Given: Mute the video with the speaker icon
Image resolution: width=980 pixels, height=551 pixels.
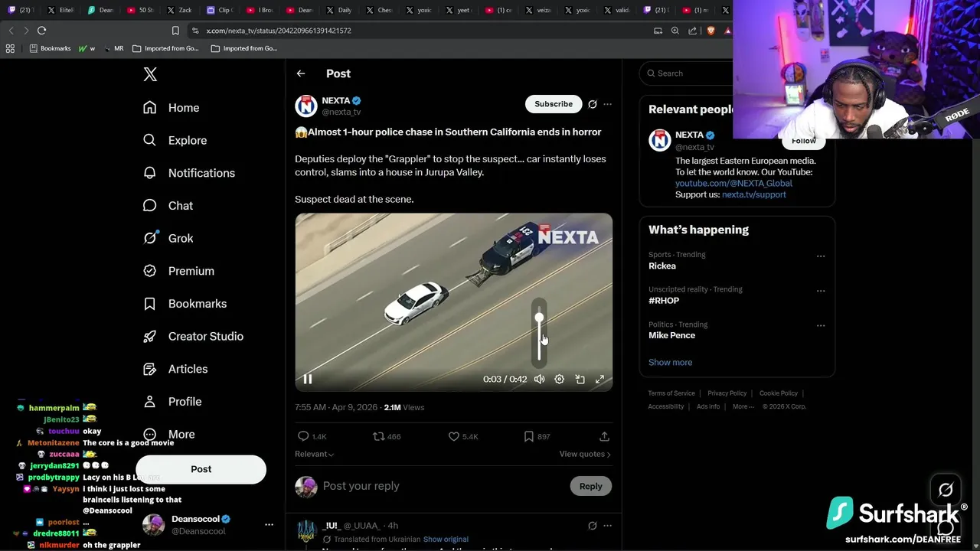Looking at the screenshot, I should coord(539,379).
